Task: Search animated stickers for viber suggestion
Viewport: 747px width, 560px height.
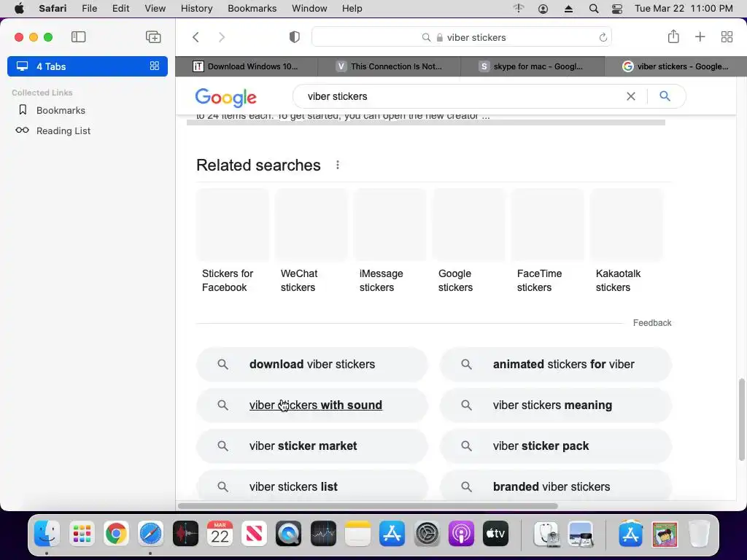Action: [x=556, y=365]
